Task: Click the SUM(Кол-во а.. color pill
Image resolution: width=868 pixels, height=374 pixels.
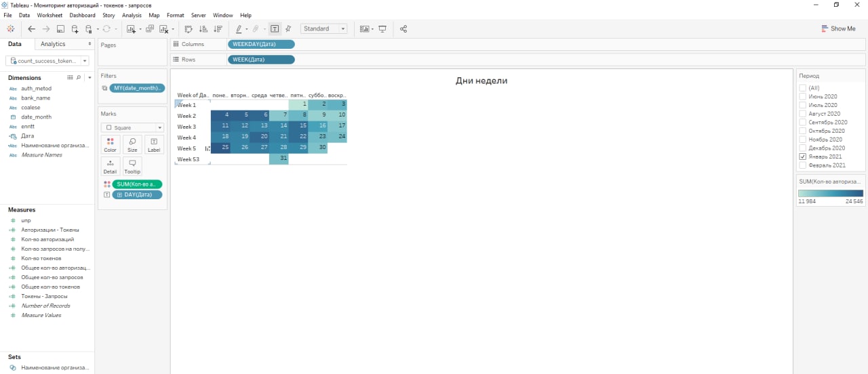Action: [137, 184]
